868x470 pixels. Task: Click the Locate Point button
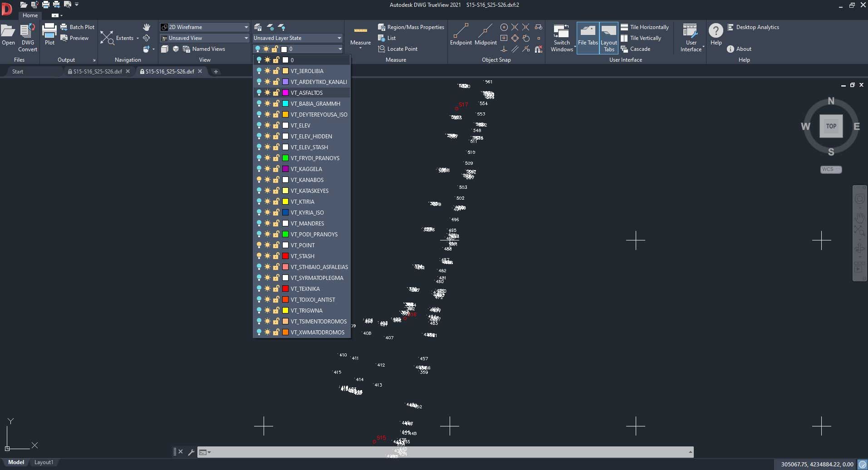pos(402,49)
